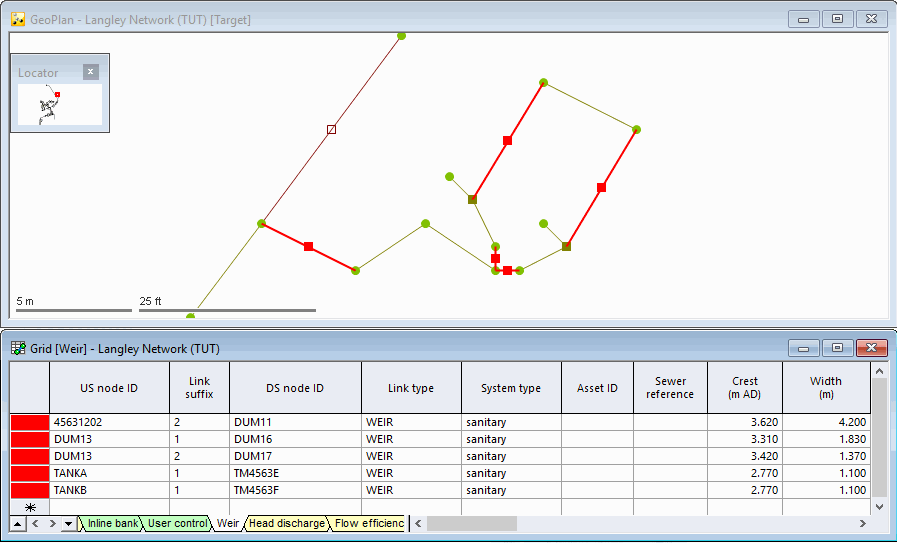Click the Sewer reference column header

(x=670, y=388)
